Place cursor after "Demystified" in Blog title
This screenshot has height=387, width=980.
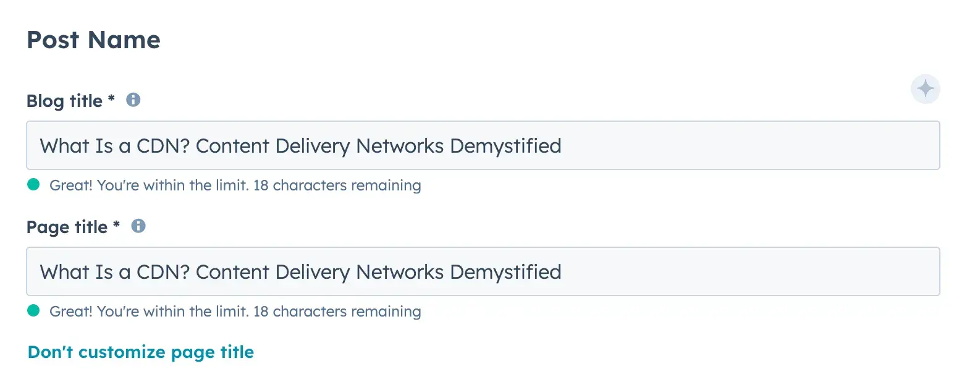pyautogui.click(x=562, y=146)
